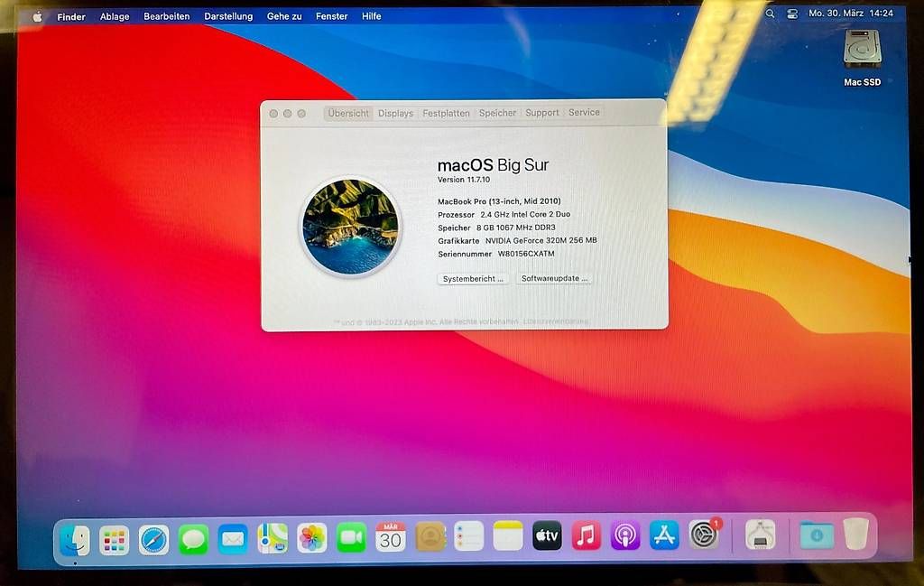Open the Messages app in Dock
The width and height of the screenshot is (924, 586).
(193, 539)
